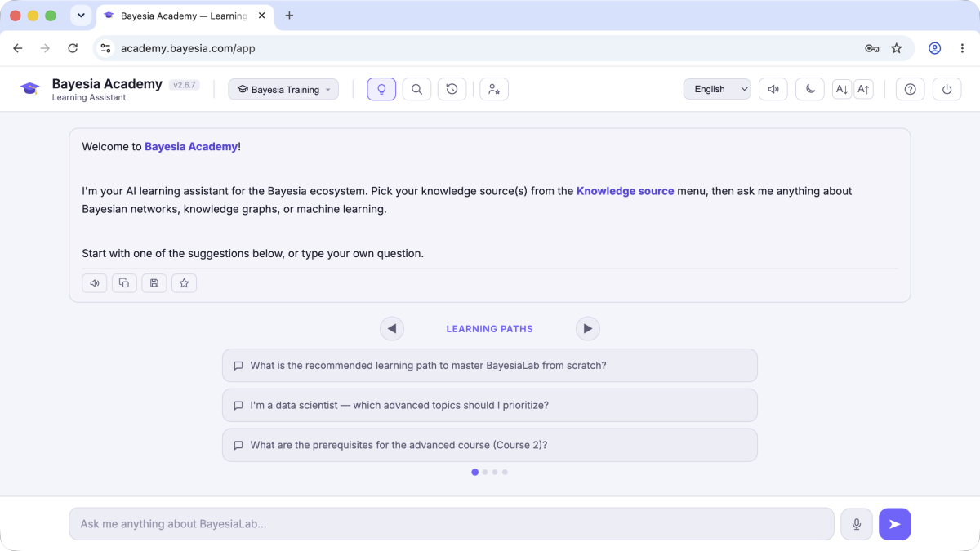Click the browser back arrow
This screenshot has height=551, width=980.
18,48
